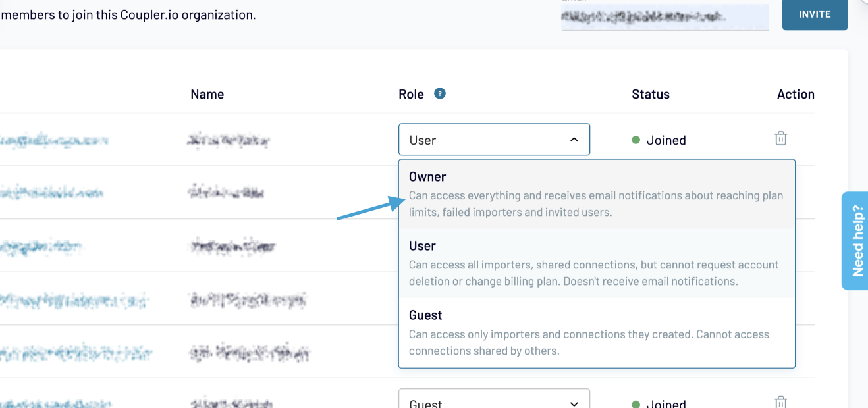Viewport: 868px width, 408px height.
Task: Collapse the open User role dropdown
Action: point(494,140)
